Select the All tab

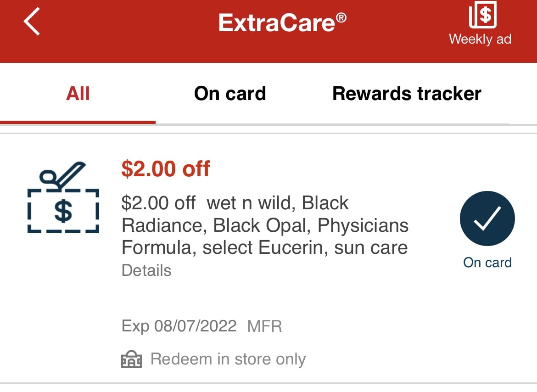(x=78, y=94)
